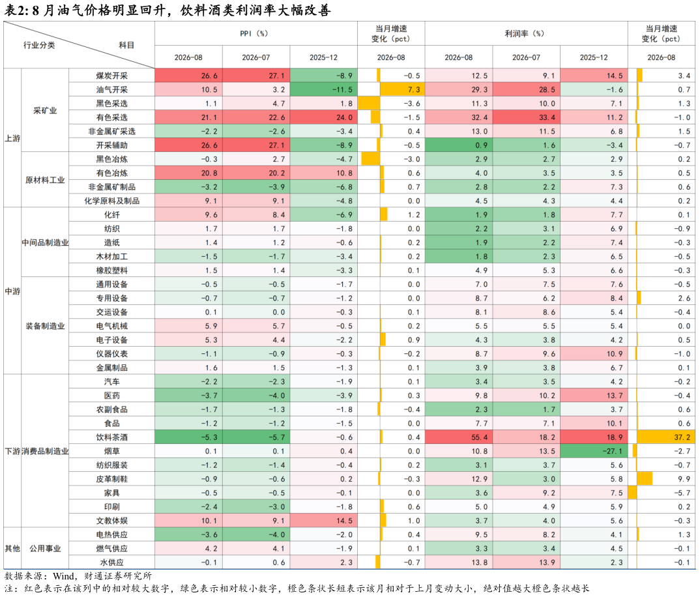Click the 注 footnote about color meaning
The height and width of the screenshot is (597, 700).
click(x=297, y=589)
